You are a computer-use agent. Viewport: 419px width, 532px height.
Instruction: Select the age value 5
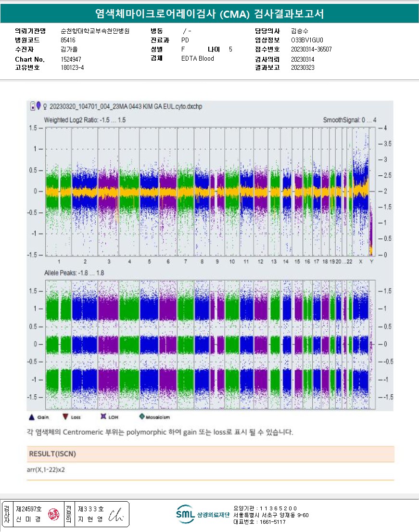[230, 49]
